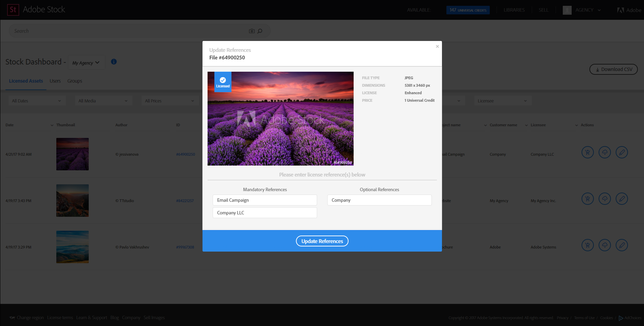Click the magnifier search icon
The width and height of the screenshot is (644, 326).
260,31
